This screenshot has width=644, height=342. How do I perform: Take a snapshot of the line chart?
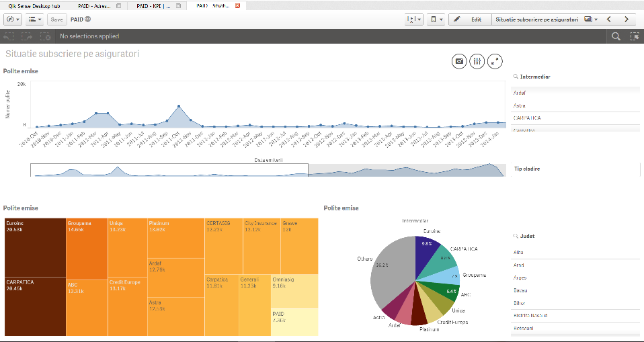[x=459, y=62]
